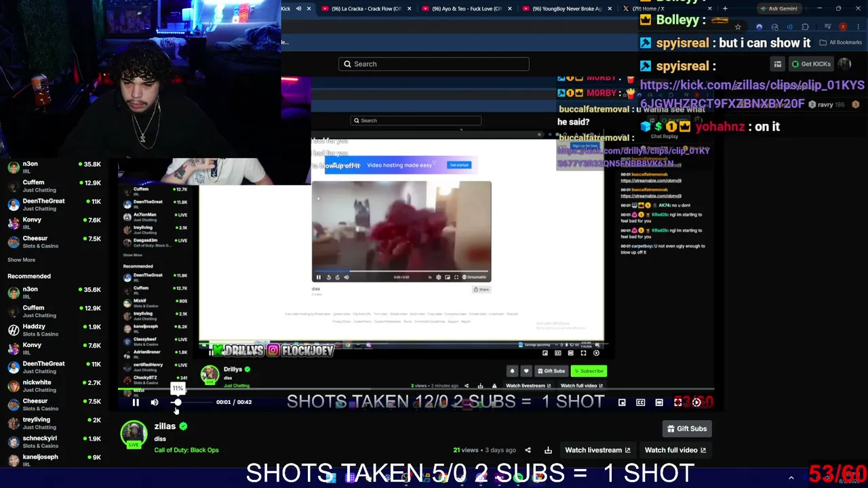The image size is (868, 488).
Task: Click the smaller nested Search field
Action: click(x=416, y=121)
